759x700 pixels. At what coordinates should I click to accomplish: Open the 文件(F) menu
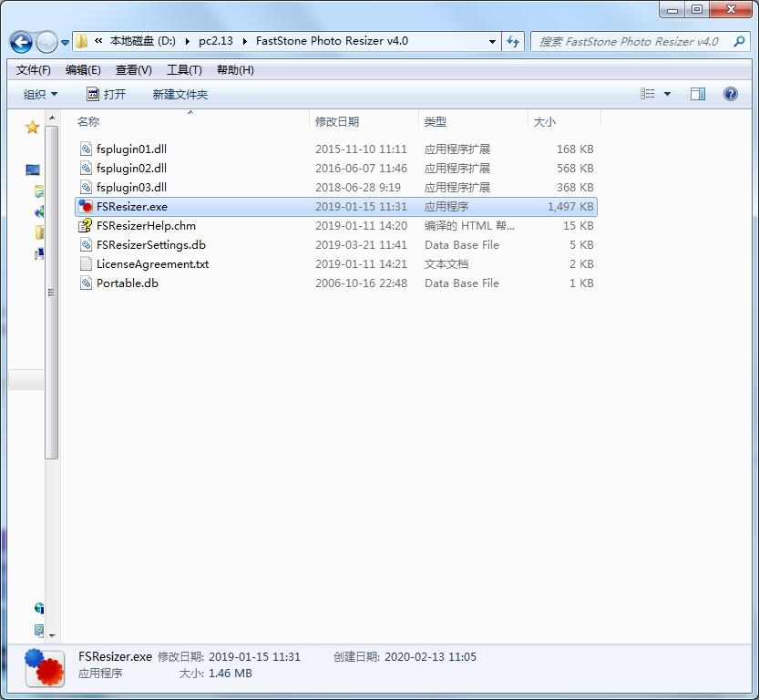[34, 70]
